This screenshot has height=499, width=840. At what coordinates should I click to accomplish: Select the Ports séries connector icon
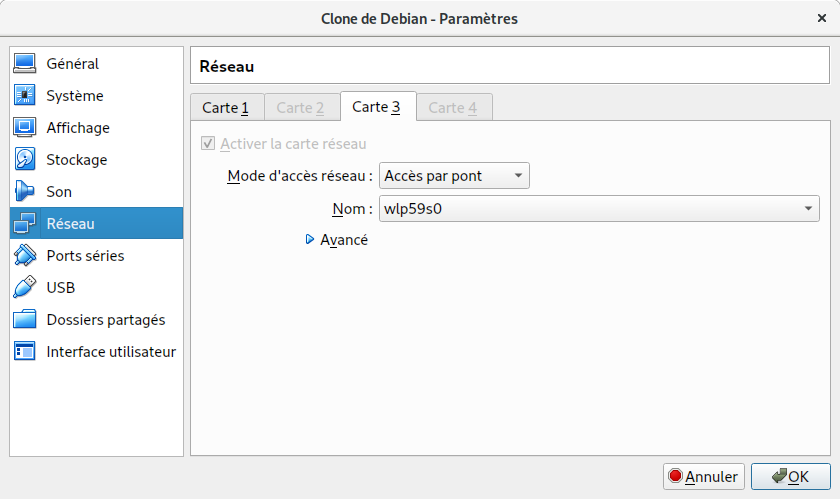point(25,255)
